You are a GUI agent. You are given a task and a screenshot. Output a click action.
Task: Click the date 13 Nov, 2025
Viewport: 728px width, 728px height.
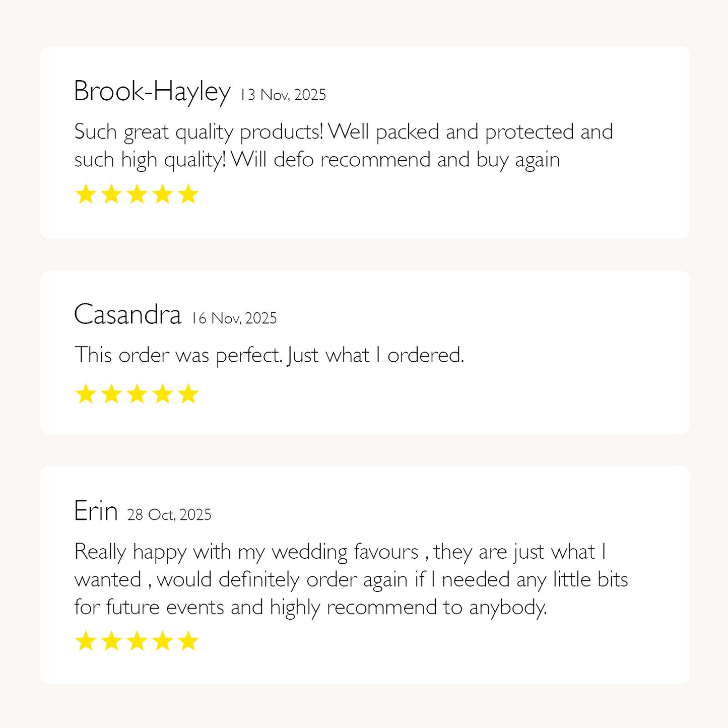283,95
